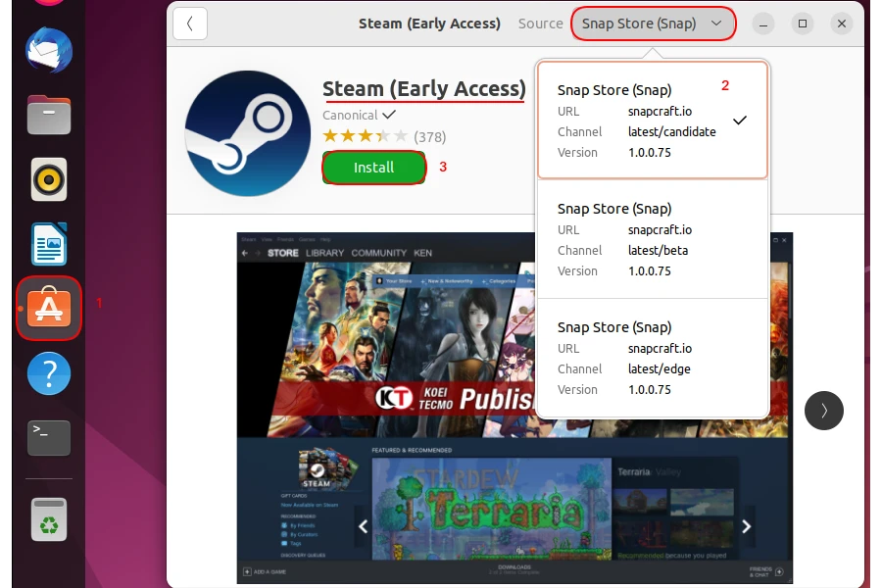882x588 pixels.
Task: Show next screenshot with right arrow
Action: 823,411
